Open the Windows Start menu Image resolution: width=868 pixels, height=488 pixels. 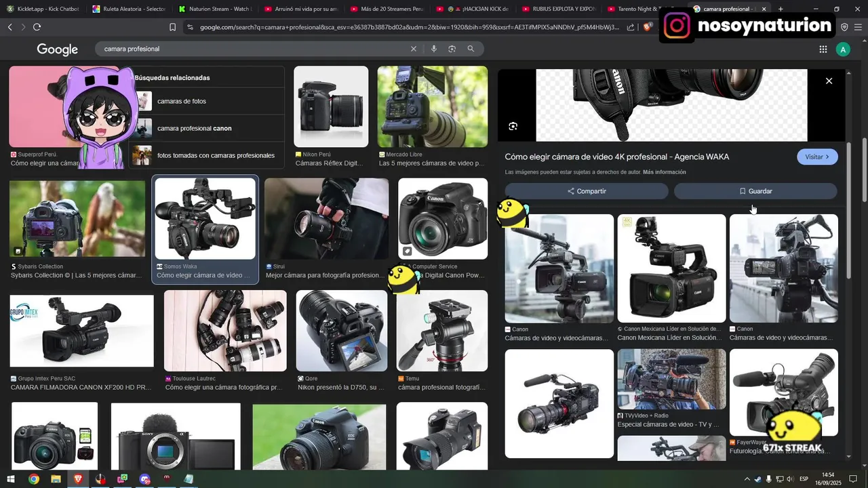pyautogui.click(x=10, y=479)
